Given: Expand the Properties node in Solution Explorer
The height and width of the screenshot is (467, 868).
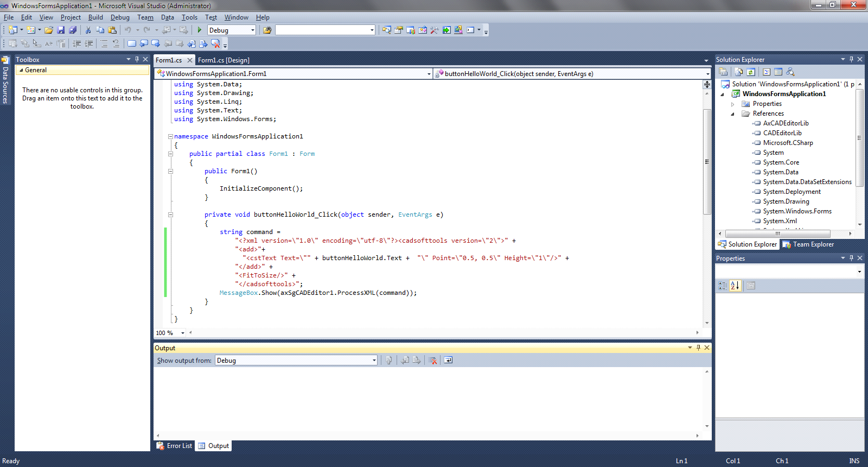Looking at the screenshot, I should 732,104.
